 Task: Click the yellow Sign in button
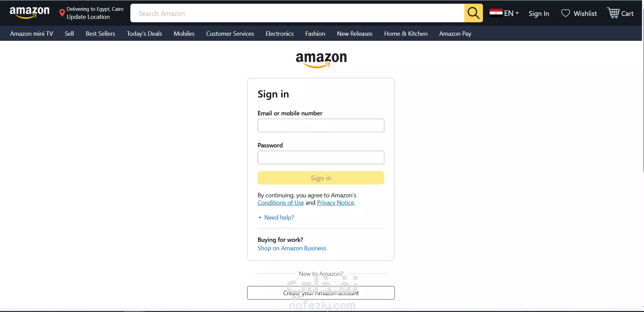coord(321,178)
